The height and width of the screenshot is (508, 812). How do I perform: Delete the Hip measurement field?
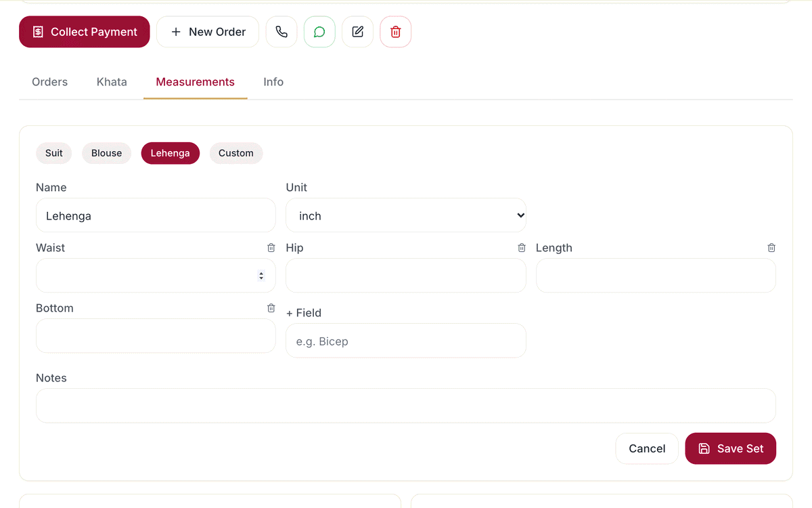(x=522, y=248)
